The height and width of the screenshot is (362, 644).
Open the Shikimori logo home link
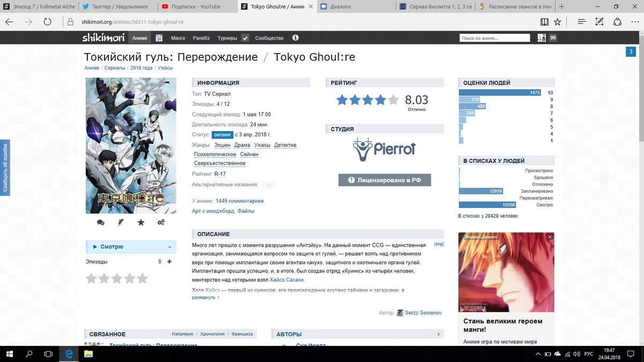(103, 38)
